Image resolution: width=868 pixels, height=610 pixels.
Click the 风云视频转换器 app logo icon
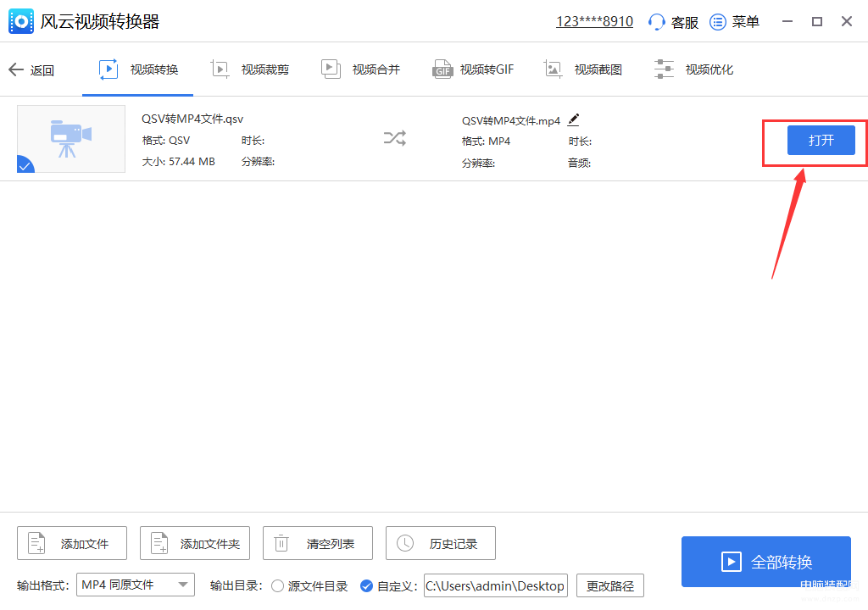point(21,21)
